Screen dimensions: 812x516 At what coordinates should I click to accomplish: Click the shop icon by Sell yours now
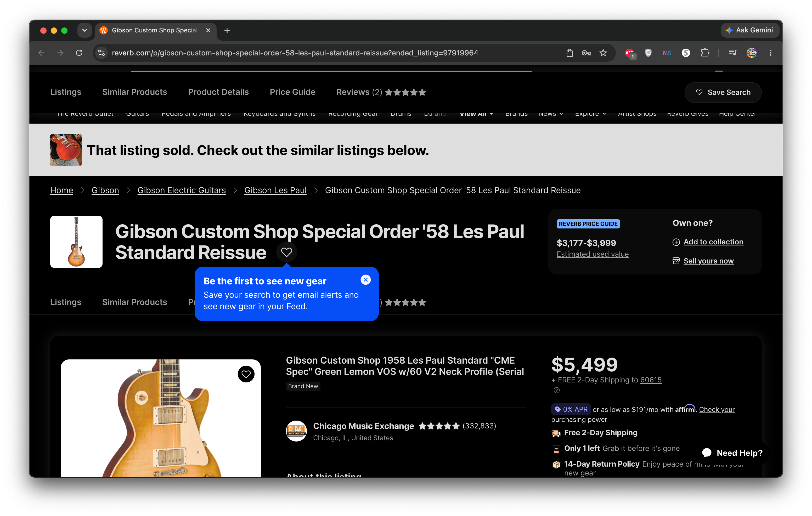tap(676, 261)
